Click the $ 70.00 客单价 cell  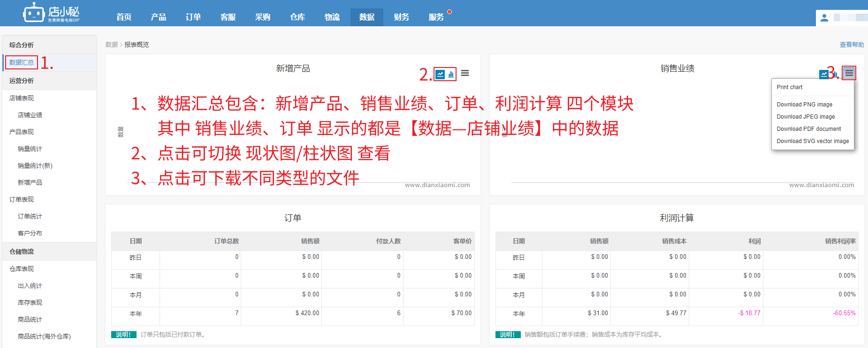462,313
